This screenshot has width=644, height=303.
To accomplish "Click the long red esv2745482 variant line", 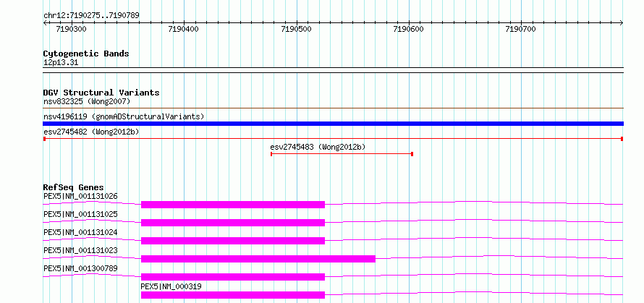I will (x=333, y=139).
